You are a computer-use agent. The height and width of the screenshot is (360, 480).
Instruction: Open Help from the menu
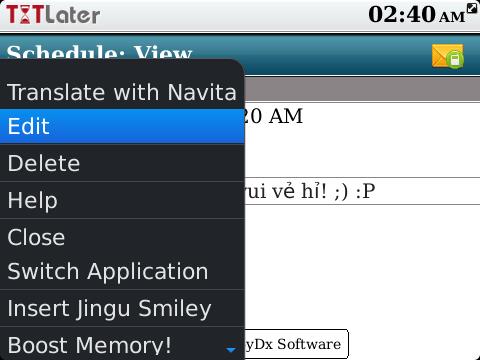(x=122, y=200)
